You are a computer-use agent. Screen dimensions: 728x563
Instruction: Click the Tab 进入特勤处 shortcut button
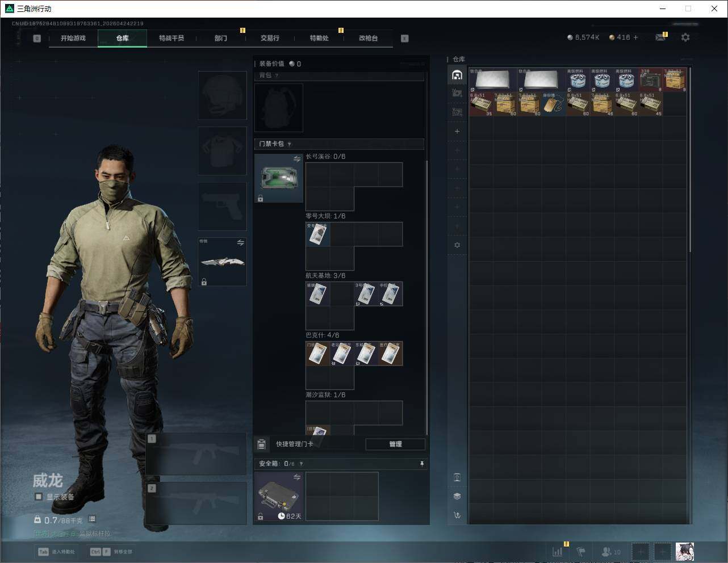(x=56, y=552)
